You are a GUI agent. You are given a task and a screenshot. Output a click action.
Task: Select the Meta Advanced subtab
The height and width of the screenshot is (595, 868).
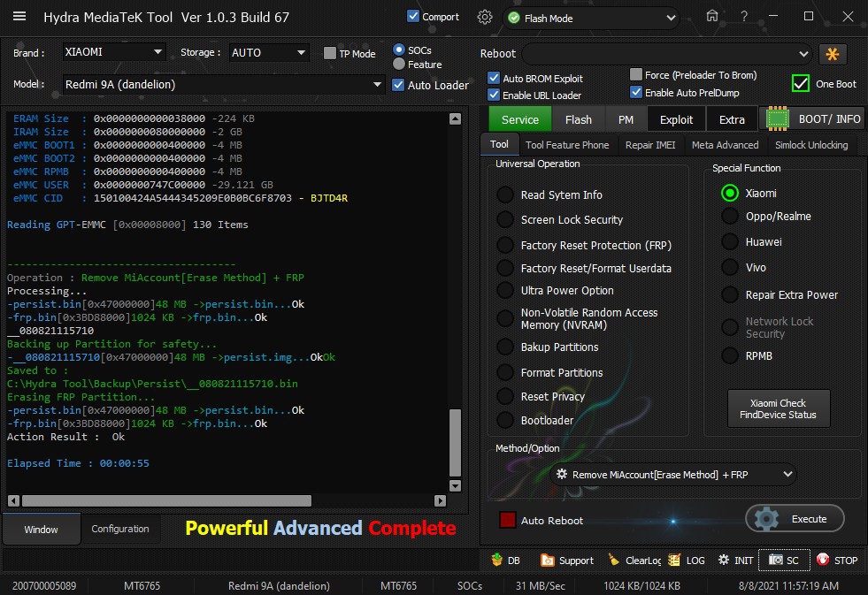click(726, 145)
